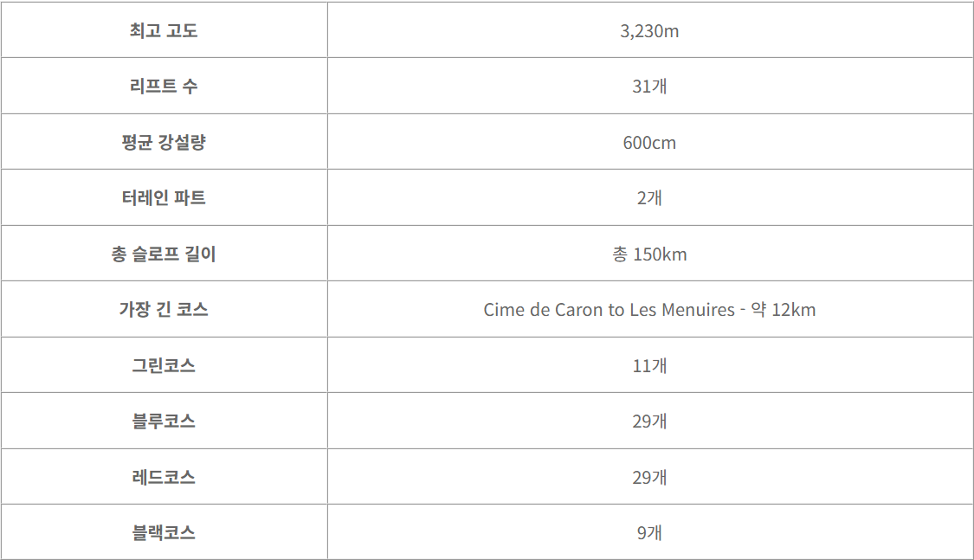Select Cime de Caron to Les Menuires text

coord(609,310)
